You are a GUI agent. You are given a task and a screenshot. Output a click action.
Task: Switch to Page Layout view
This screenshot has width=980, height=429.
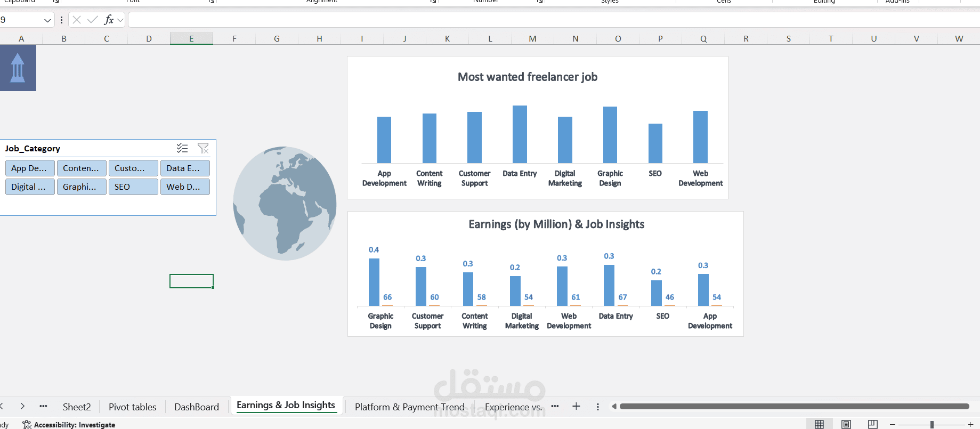click(x=846, y=424)
